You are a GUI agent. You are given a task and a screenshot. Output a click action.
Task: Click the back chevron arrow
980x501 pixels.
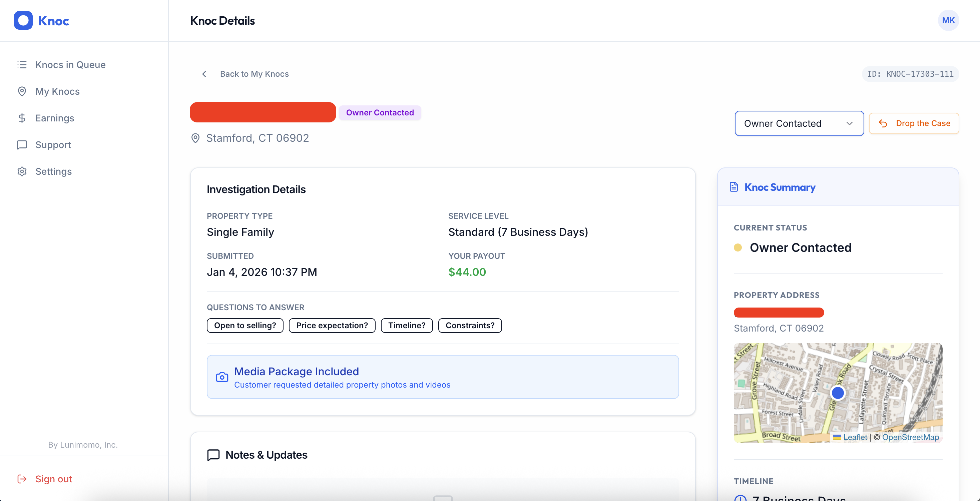click(204, 74)
